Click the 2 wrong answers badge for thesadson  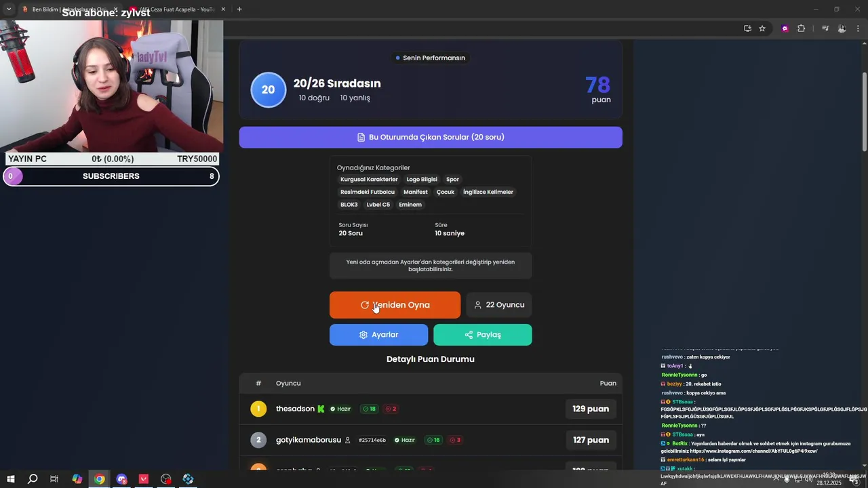(391, 409)
